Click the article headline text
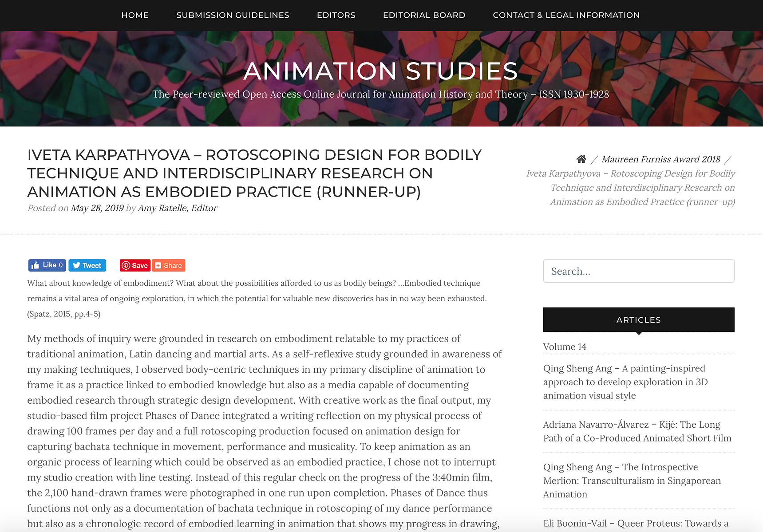The width and height of the screenshot is (763, 532). tap(254, 173)
